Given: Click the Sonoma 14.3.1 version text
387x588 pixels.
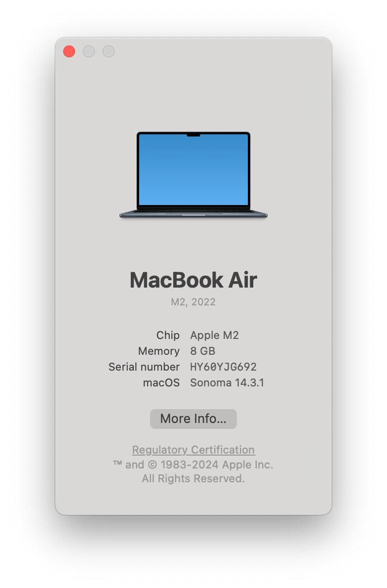Looking at the screenshot, I should (227, 382).
